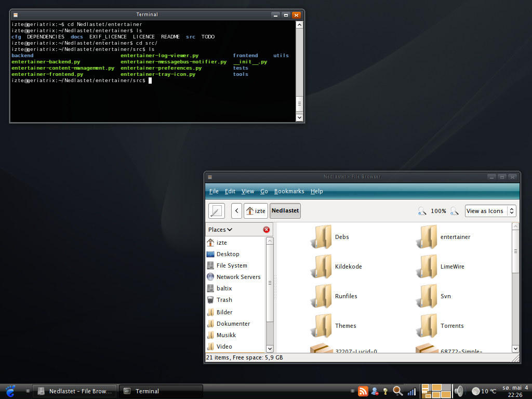Zoom out with the left magnifier icon

tap(422, 211)
